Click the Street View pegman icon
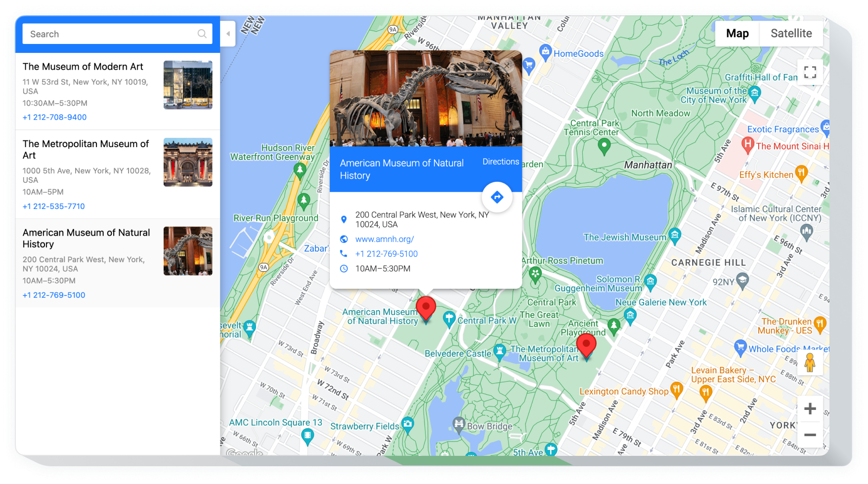Screen dimensions: 868x484 click(x=810, y=363)
